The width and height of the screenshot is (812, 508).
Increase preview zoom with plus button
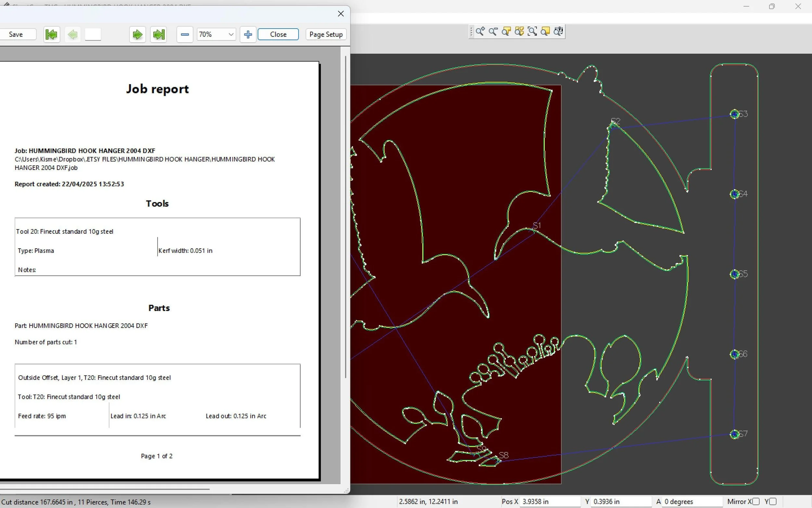(x=248, y=34)
